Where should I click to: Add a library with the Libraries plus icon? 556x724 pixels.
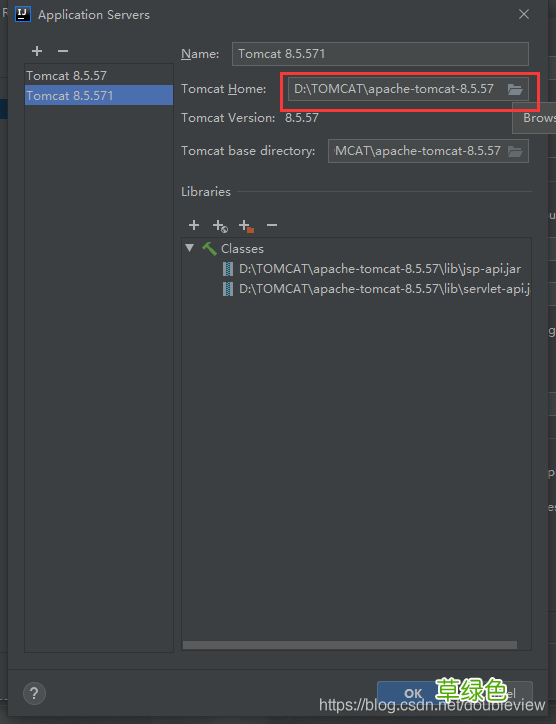click(194, 225)
